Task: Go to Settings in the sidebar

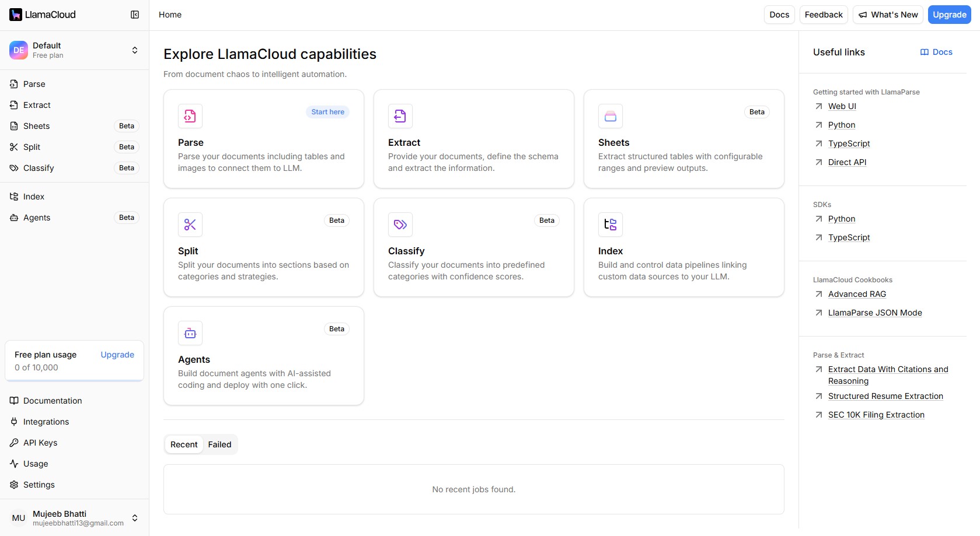Action: (39, 485)
